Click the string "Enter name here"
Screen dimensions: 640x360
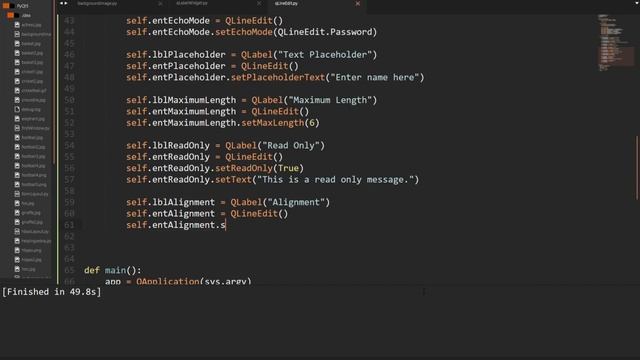375,78
